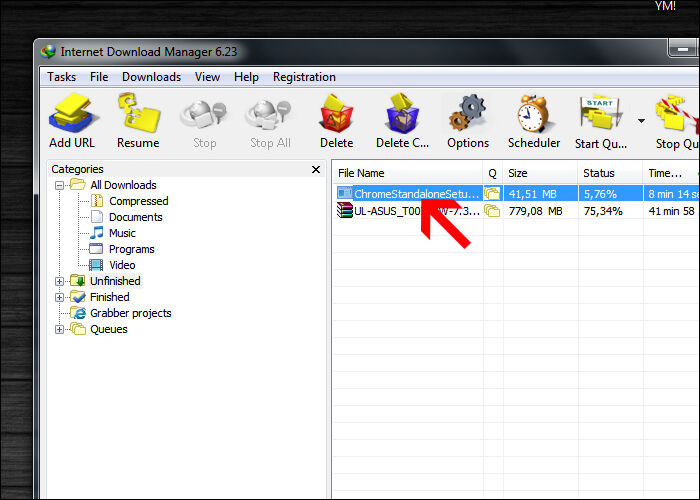Select the UL-ASUS download file row
Screen dimensions: 700x500
516,211
